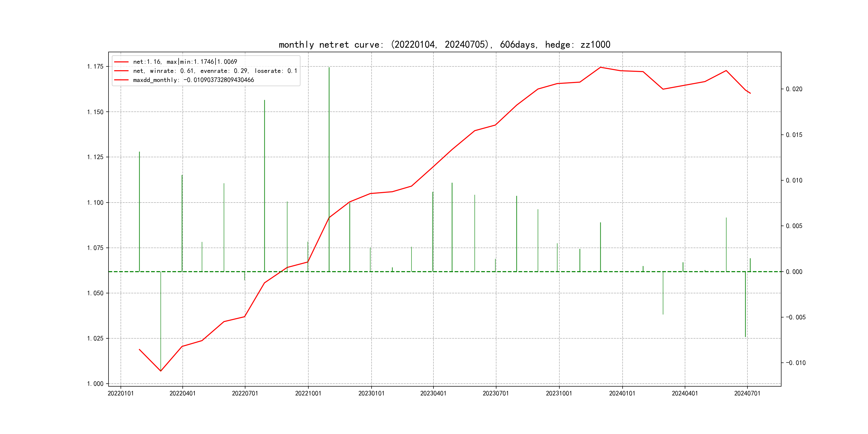The width and height of the screenshot is (868, 434).
Task: Click the 0.020 right y-axis label
Action: coord(794,89)
